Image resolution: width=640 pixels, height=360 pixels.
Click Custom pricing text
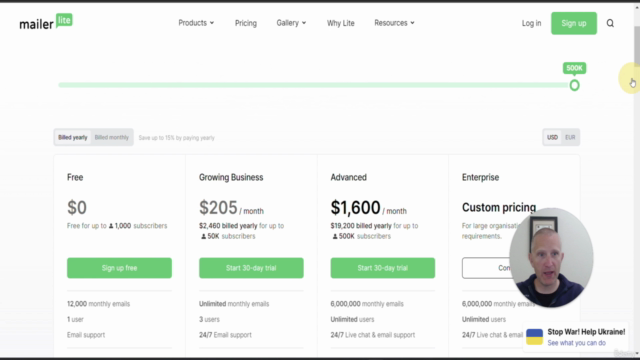(x=499, y=207)
